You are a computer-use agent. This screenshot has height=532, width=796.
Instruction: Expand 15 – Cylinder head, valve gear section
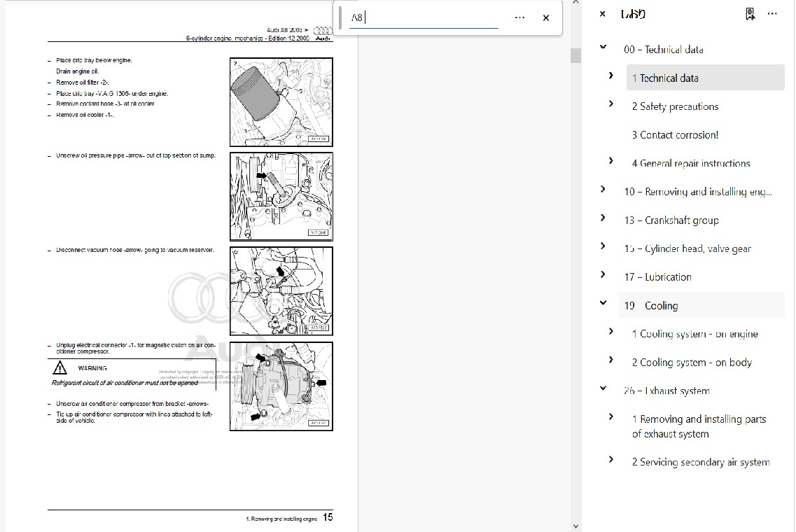pyautogui.click(x=603, y=246)
